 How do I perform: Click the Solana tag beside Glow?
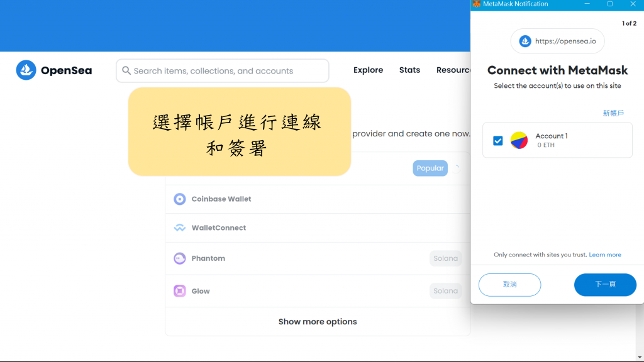446,291
